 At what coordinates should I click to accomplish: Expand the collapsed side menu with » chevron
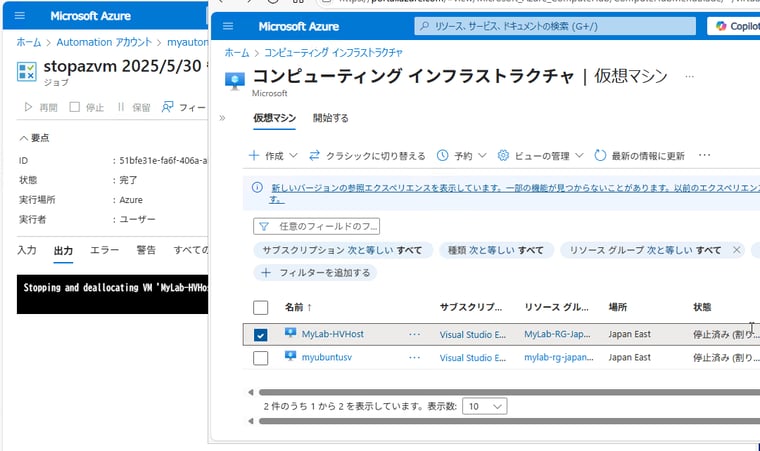click(x=222, y=117)
